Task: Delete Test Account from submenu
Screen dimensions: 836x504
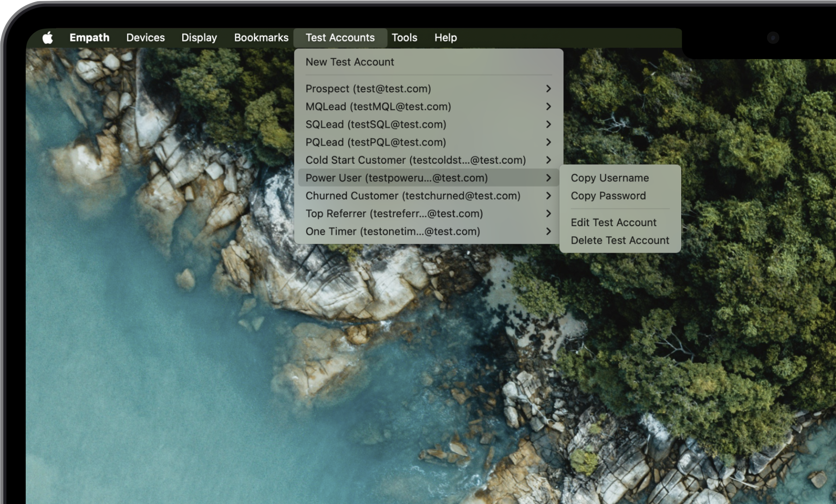Action: pyautogui.click(x=620, y=241)
